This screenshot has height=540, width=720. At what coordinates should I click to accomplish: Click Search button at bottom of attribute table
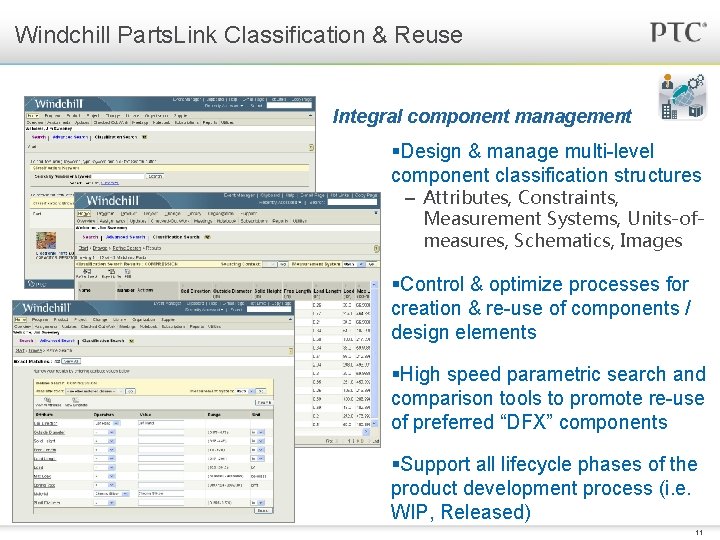point(263,511)
